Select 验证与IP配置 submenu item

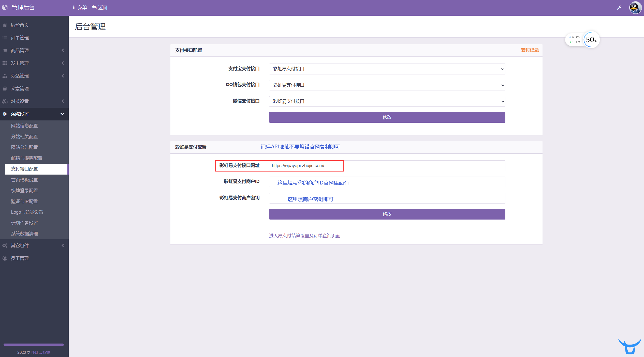click(x=36, y=201)
